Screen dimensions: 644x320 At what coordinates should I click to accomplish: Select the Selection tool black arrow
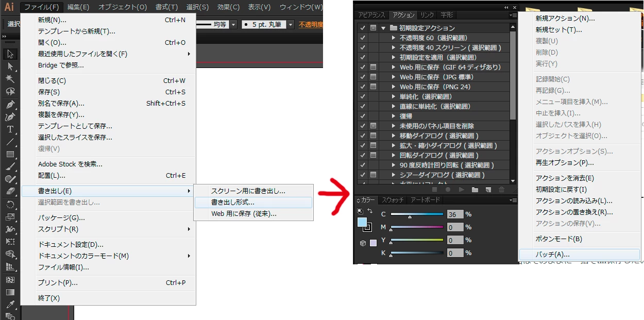(x=10, y=54)
